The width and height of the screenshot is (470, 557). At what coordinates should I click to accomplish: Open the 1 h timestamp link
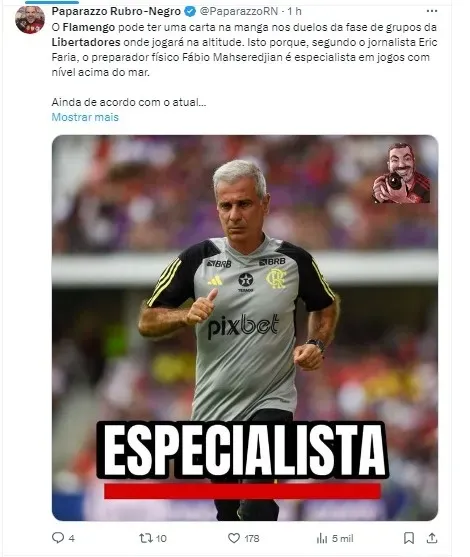(294, 11)
